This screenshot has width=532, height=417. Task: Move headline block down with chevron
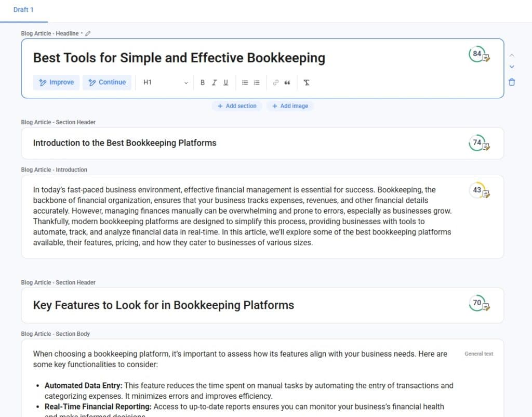[x=512, y=67]
